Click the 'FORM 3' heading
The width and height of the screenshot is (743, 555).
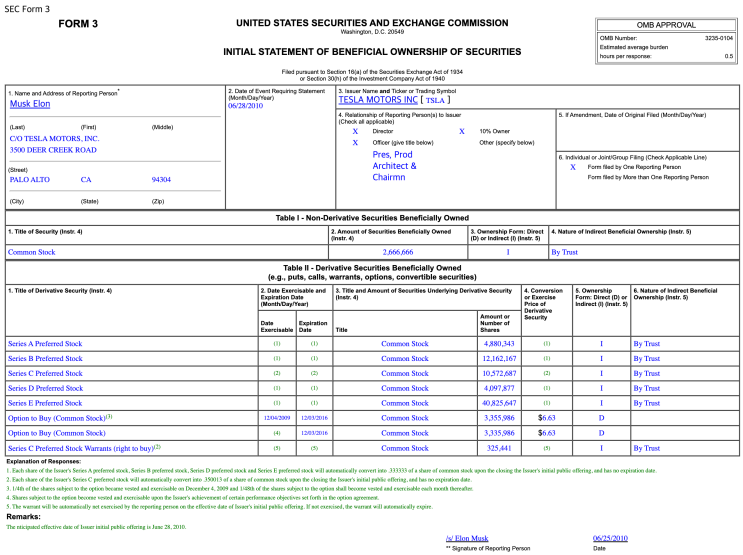pos(78,24)
